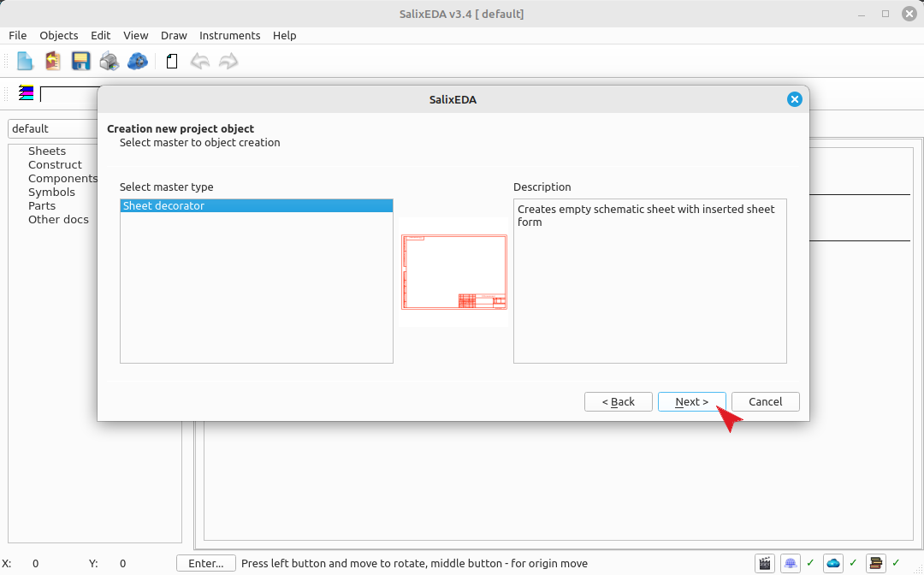Viewport: 924px width, 575px height.
Task: Click the layer input field beside layers icon
Action: [x=69, y=94]
